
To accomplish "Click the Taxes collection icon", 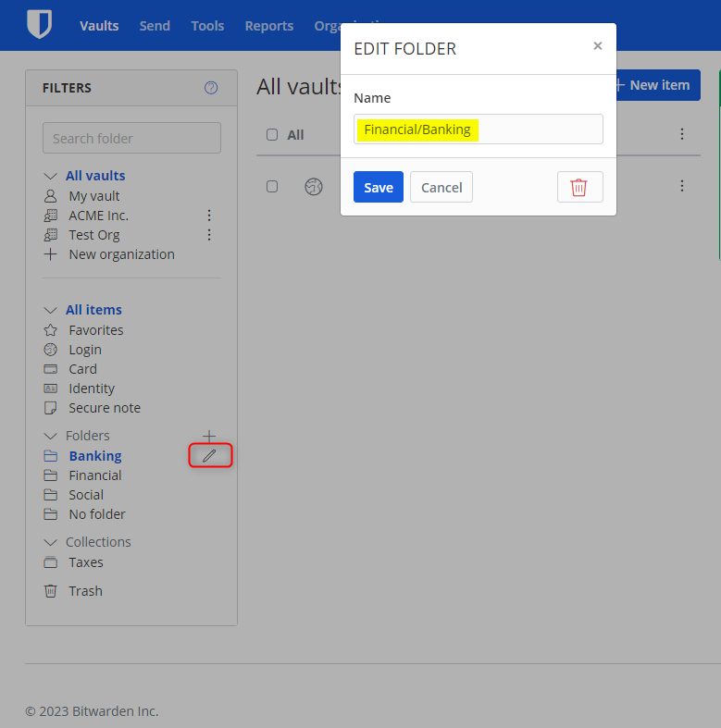I will 51,562.
